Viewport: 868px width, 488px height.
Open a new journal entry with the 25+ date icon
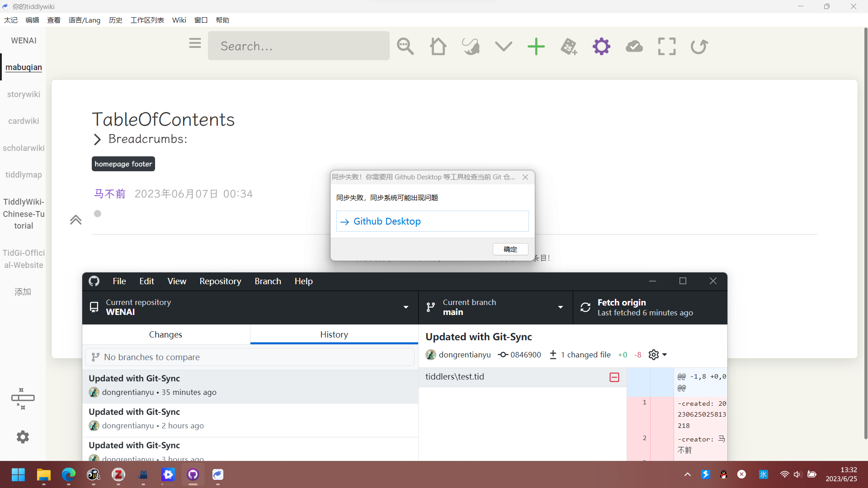pos(569,46)
